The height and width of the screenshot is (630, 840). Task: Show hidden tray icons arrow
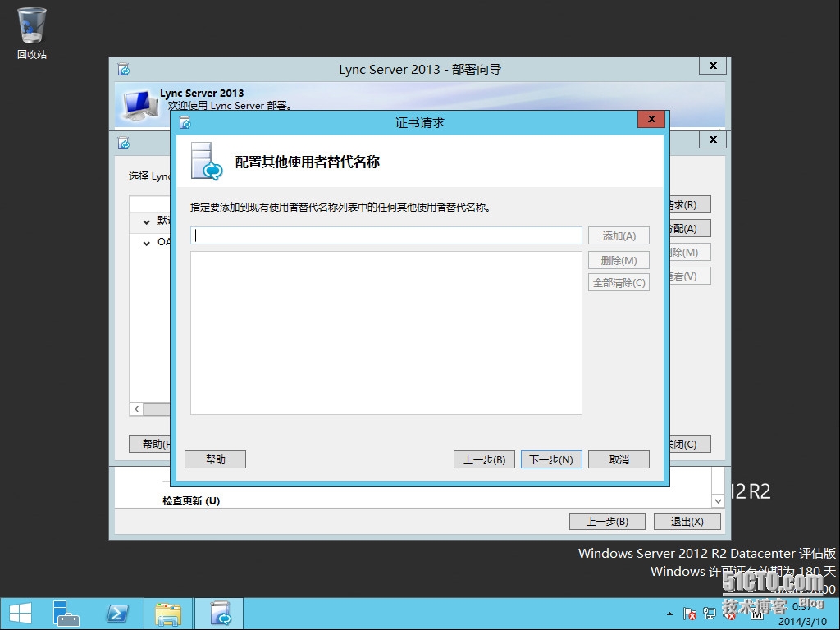pyautogui.click(x=669, y=614)
